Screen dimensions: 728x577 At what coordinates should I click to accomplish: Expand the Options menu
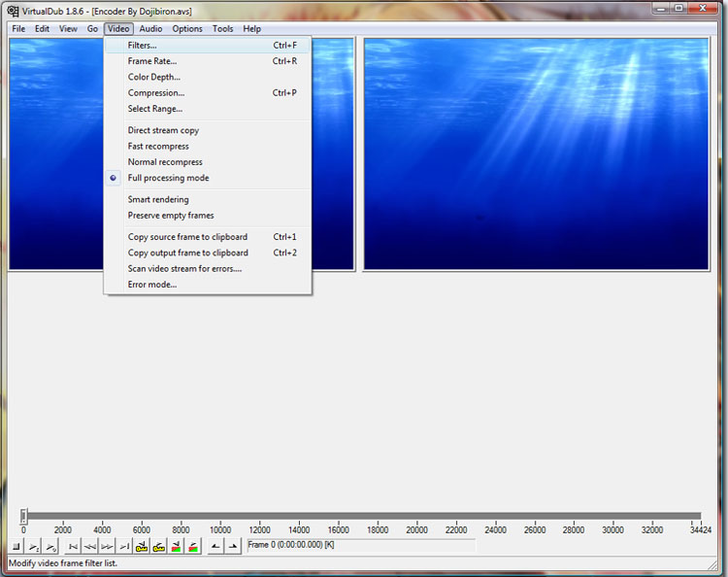[x=187, y=29]
